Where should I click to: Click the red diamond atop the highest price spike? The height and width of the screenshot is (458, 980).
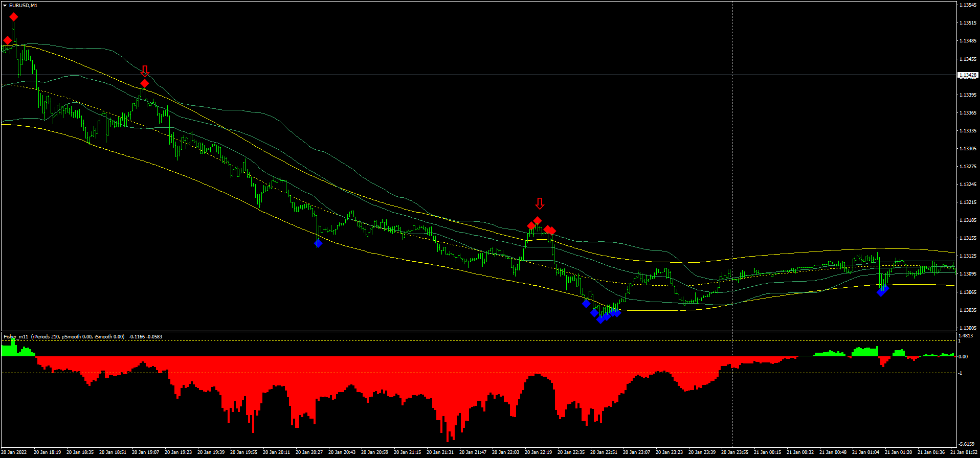click(x=14, y=17)
